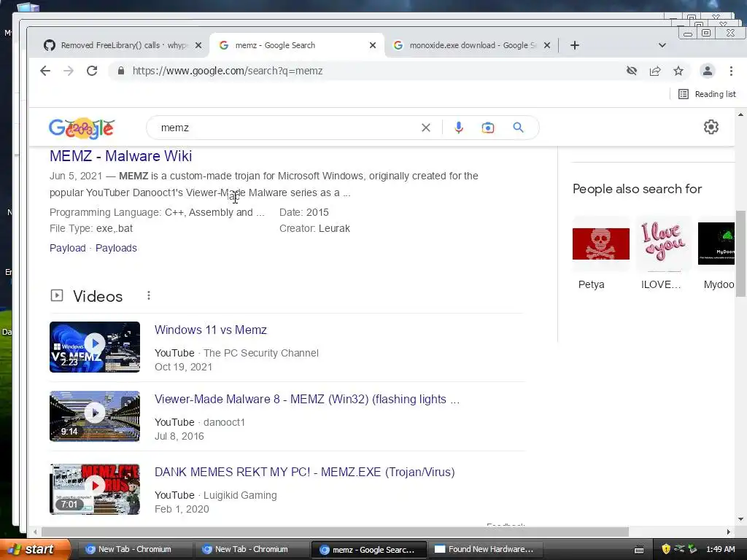Open Google settings gear
Screen dimensions: 747x560
point(711,127)
